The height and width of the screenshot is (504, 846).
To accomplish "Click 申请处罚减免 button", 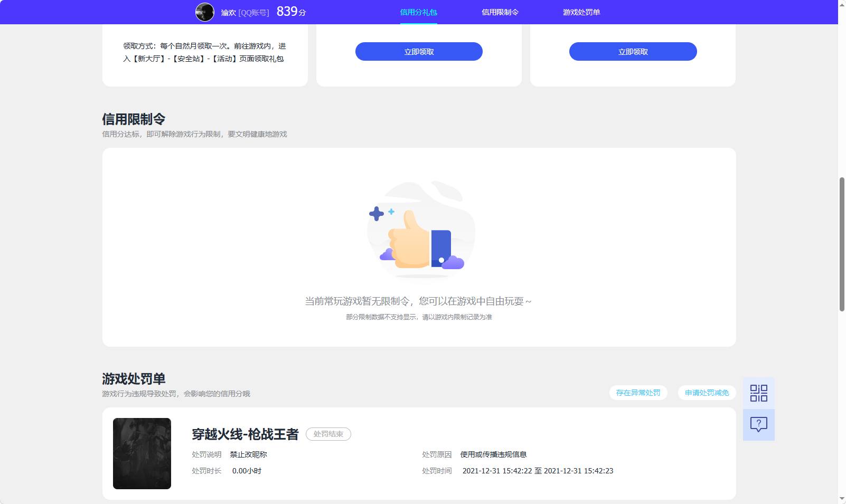I will [x=707, y=393].
